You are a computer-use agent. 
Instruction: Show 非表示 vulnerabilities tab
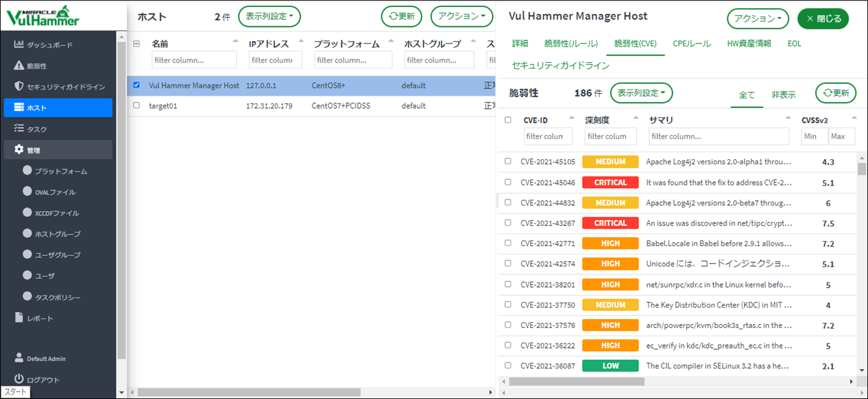[784, 95]
